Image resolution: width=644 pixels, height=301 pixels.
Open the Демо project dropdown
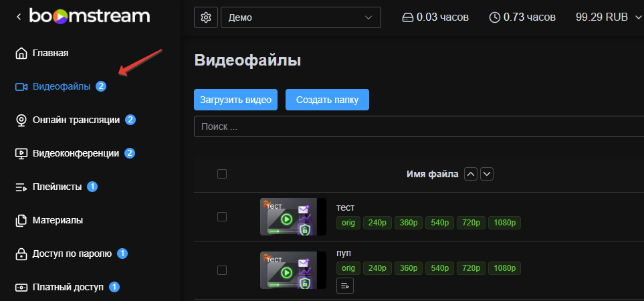click(x=301, y=17)
